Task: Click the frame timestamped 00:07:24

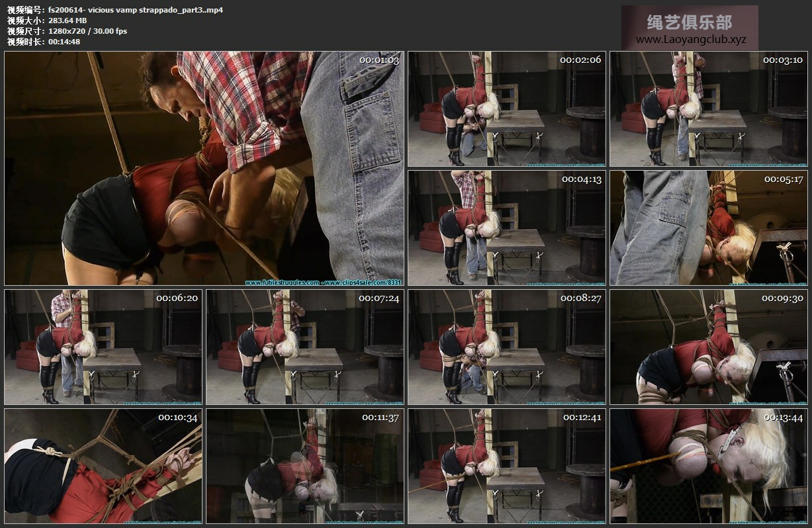Action: pyautogui.click(x=304, y=347)
